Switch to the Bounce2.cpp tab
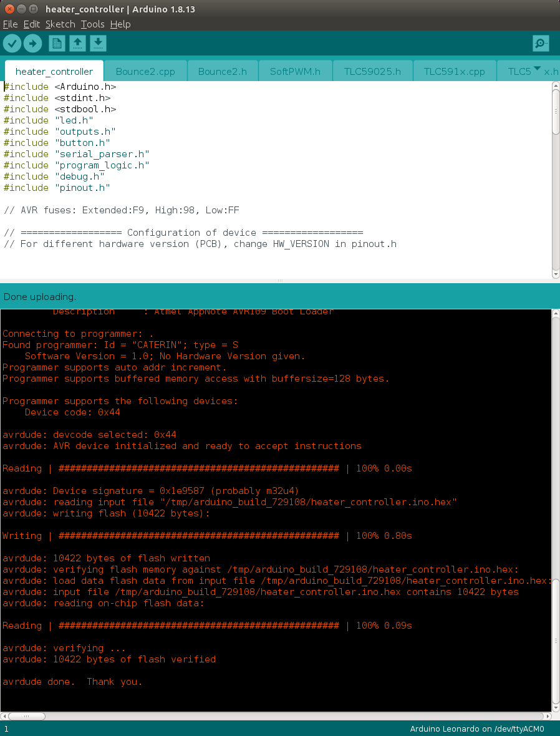560x736 pixels. 145,72
